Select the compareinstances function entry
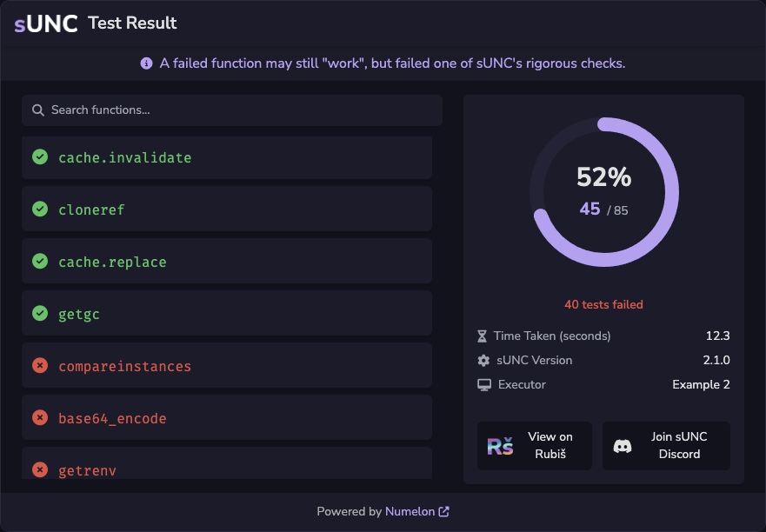The height and width of the screenshot is (532, 766). (227, 365)
